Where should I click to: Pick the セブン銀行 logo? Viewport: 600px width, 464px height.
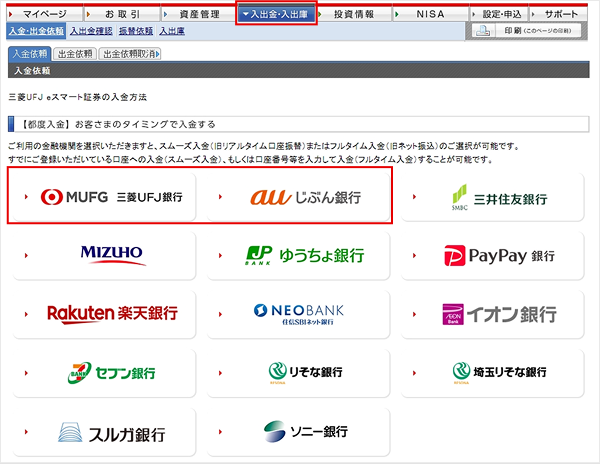point(112,373)
